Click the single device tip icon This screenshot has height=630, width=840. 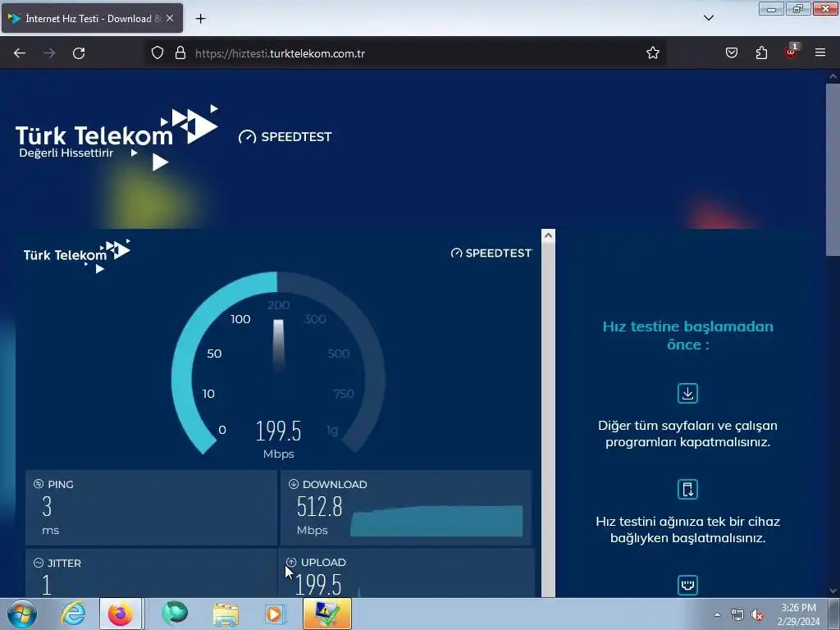pyautogui.click(x=688, y=489)
